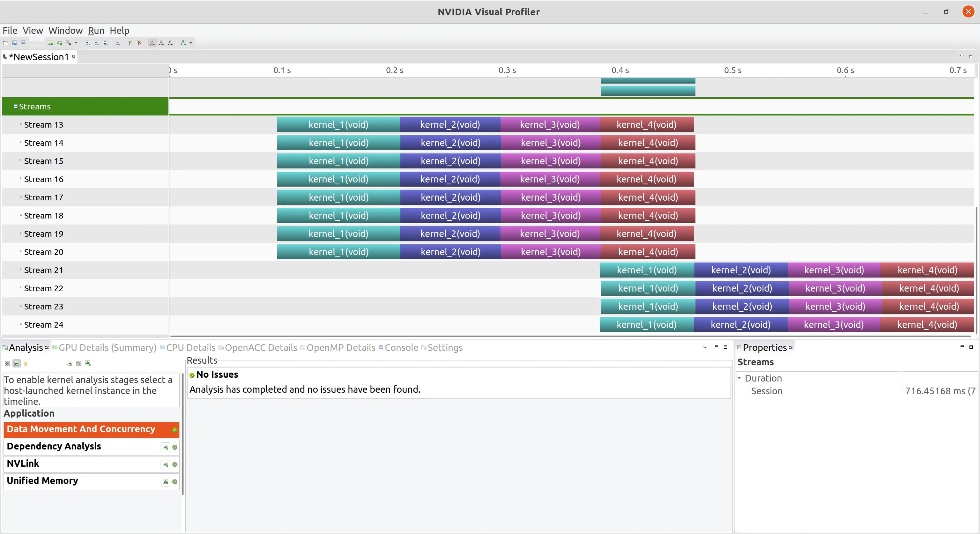This screenshot has height=534, width=980.
Task: Toggle the K color-mode toolbar button
Action: 152,43
